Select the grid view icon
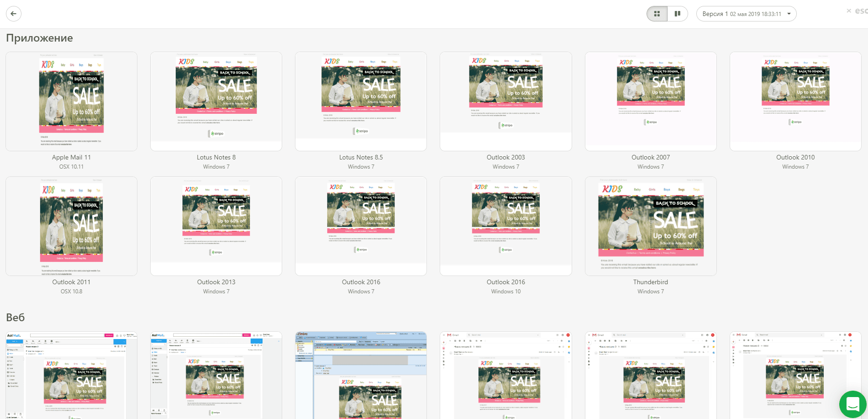868x419 pixels. pyautogui.click(x=657, y=14)
